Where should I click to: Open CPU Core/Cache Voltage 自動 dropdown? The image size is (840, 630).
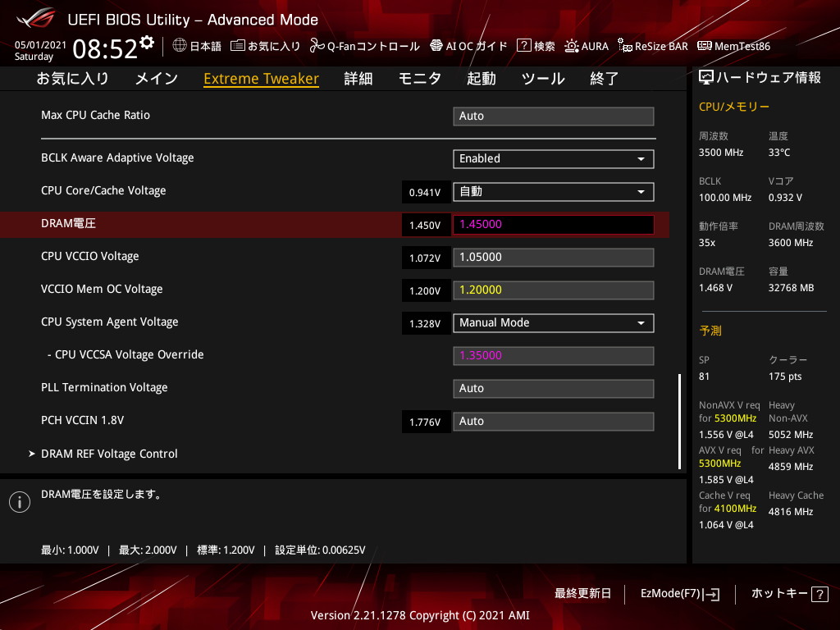point(554,192)
